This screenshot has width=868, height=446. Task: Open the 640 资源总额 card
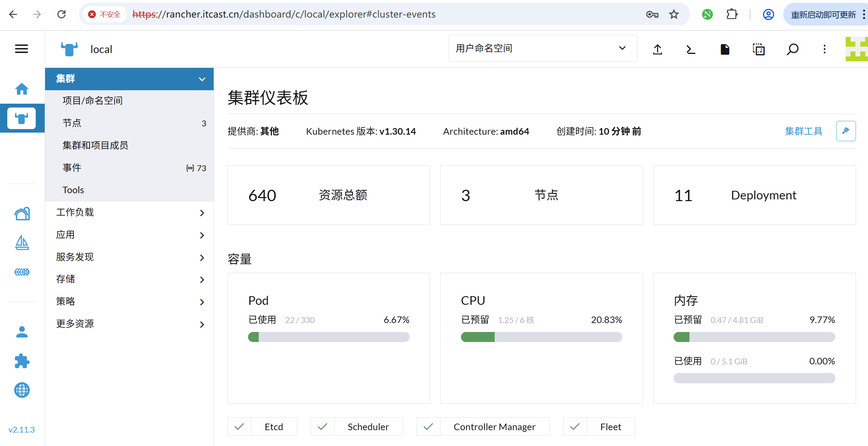coord(329,195)
